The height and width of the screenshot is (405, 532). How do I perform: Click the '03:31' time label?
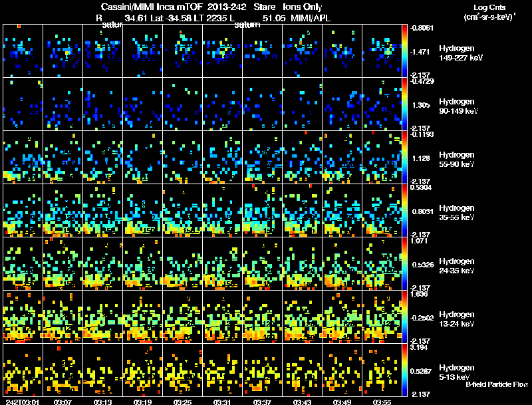(222, 402)
